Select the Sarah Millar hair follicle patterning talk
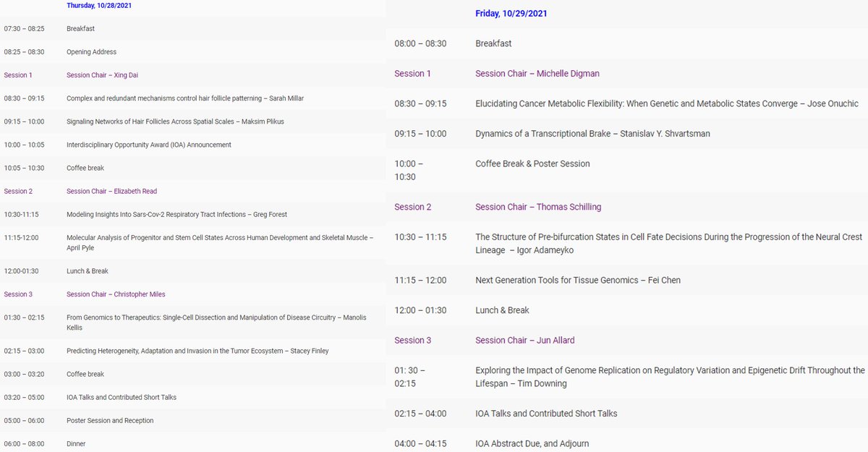Screen dimensions: 868x452 coord(186,98)
